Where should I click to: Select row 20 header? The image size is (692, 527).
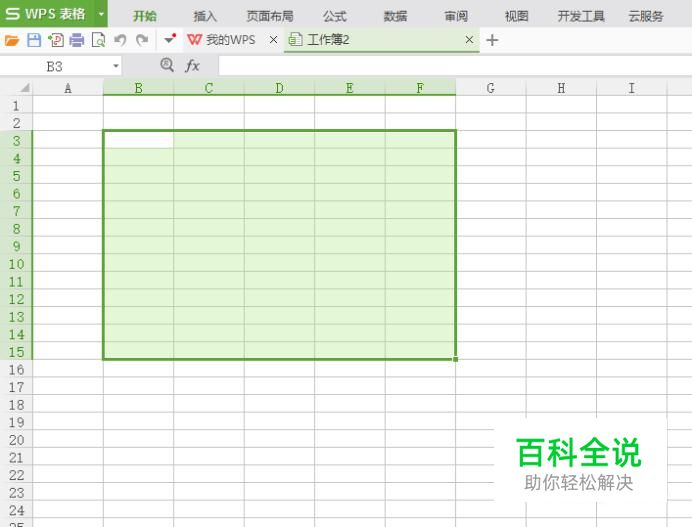(x=16, y=440)
